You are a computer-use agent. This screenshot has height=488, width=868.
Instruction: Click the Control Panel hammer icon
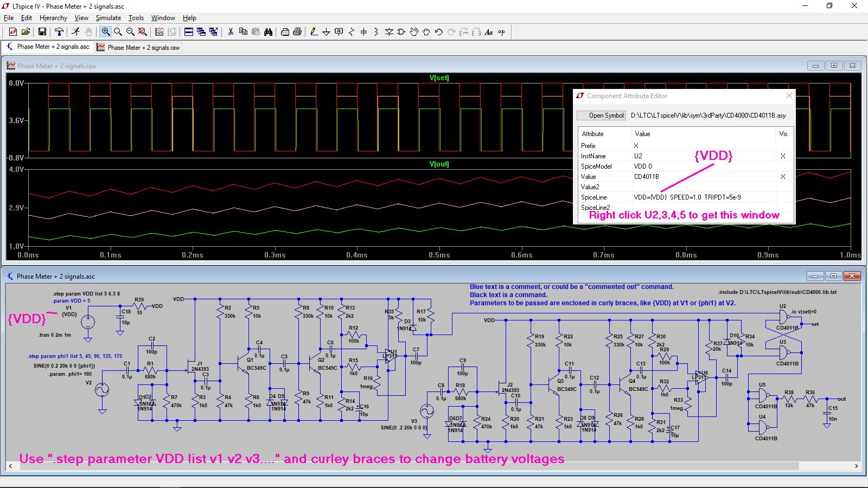tap(59, 32)
